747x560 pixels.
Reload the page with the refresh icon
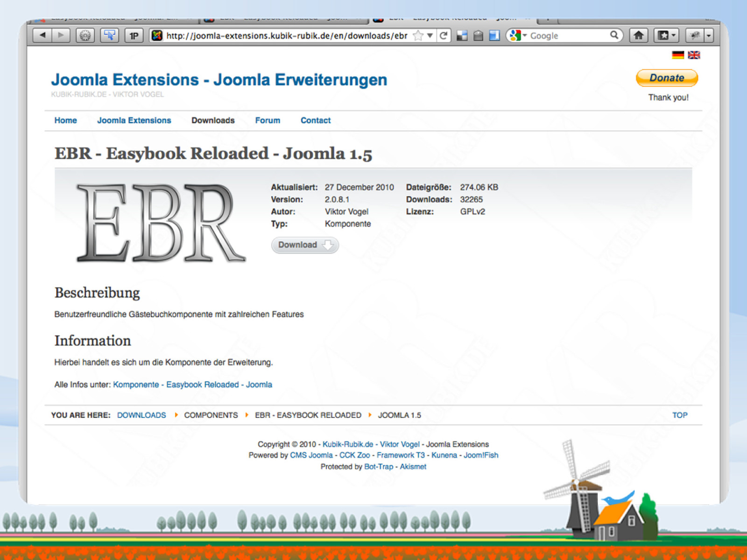tap(444, 35)
